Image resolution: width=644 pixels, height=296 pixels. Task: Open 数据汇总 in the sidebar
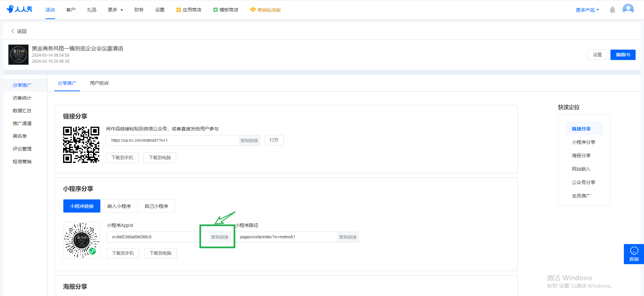[x=22, y=111]
